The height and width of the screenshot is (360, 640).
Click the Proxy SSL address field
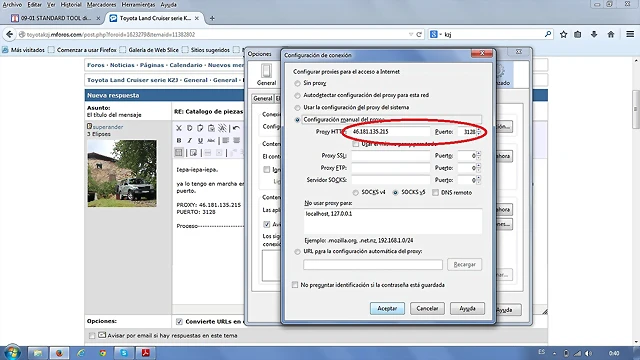(390, 156)
